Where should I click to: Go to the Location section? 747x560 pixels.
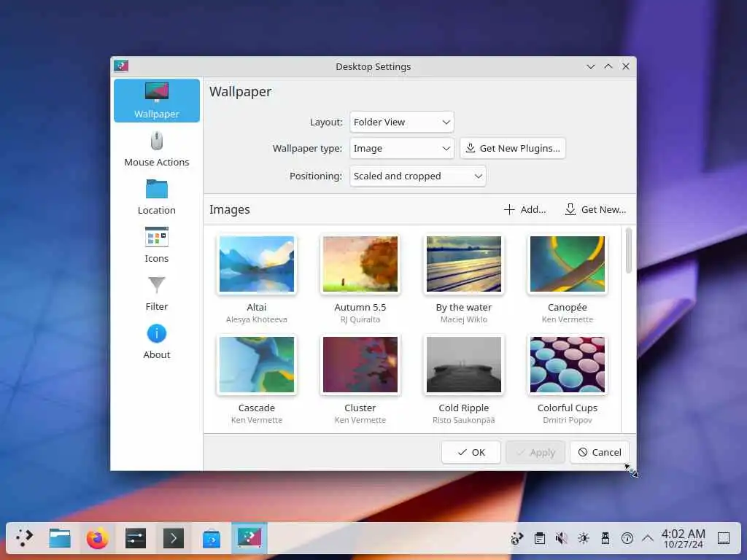156,197
